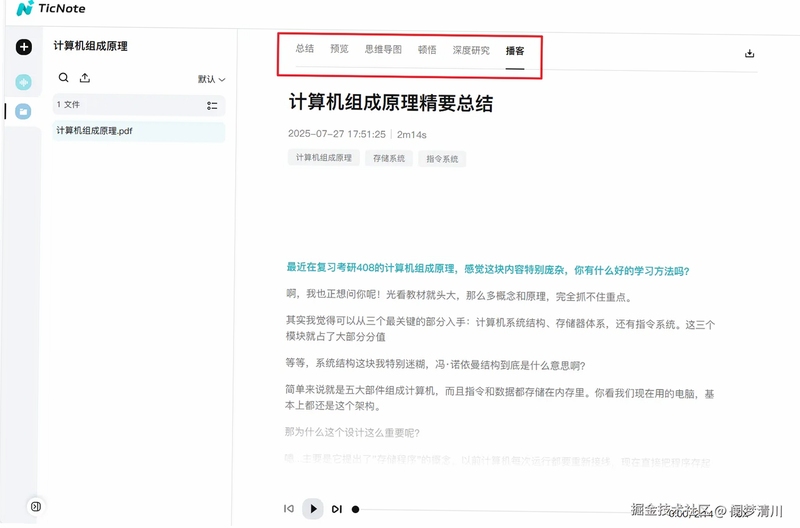Open the 深度研究 tab
800x528 pixels.
coord(471,51)
